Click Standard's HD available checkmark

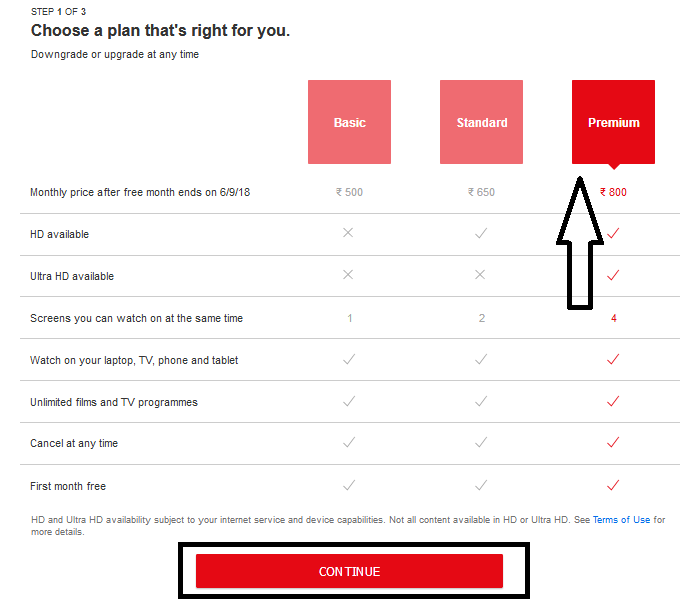click(481, 233)
